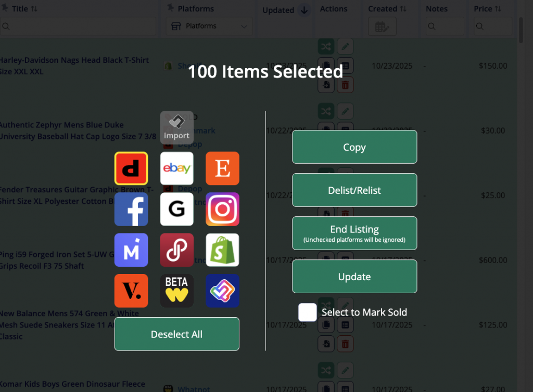Choose the Poshmark platform icon
The image size is (533, 392).
[x=176, y=250]
